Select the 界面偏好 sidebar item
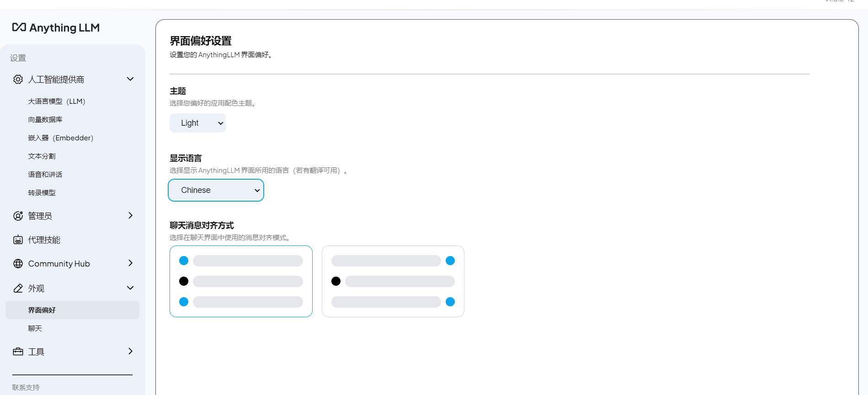Screen dimensions: 868x395 [x=72, y=310]
